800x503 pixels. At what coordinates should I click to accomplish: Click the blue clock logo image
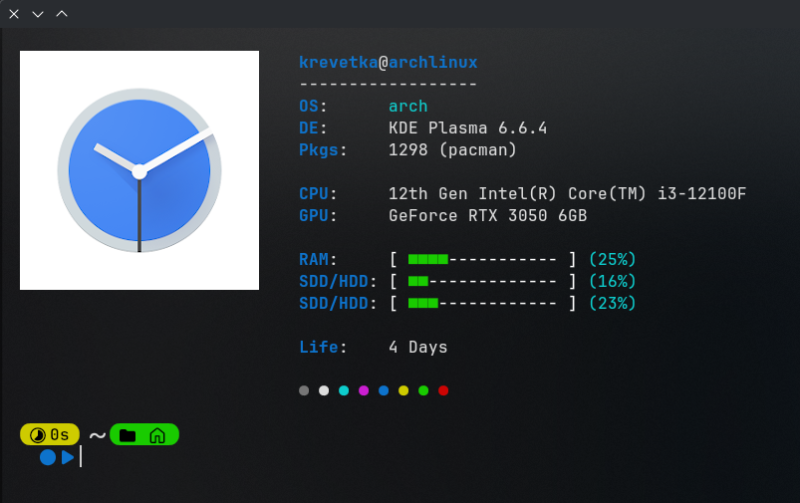click(139, 170)
